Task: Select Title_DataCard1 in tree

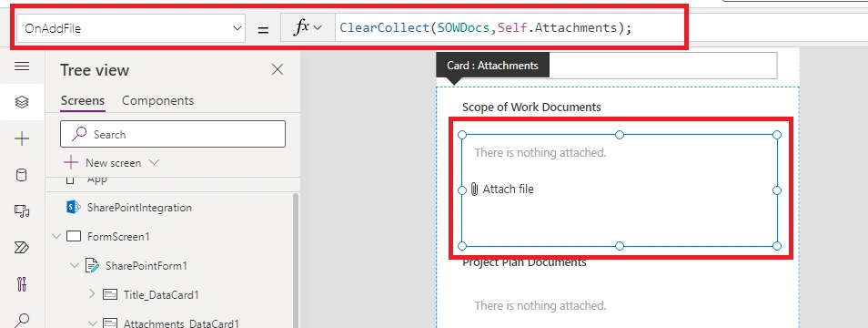Action: click(x=161, y=295)
